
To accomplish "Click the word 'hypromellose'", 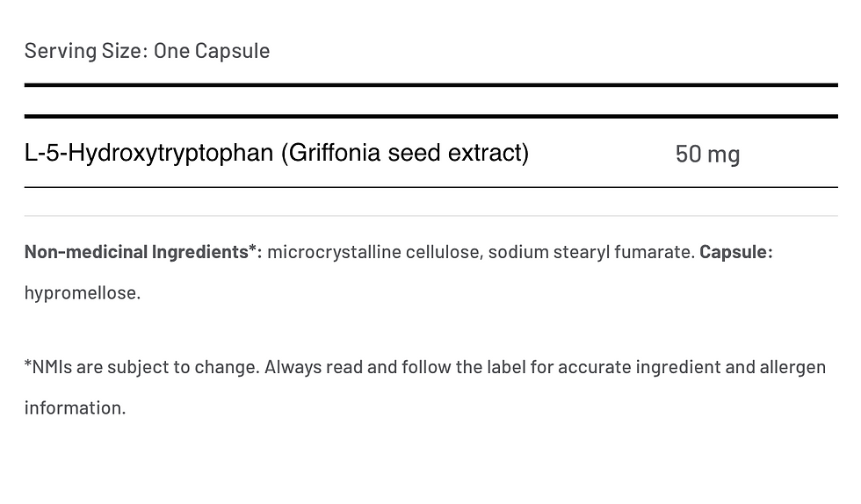I will tap(82, 292).
